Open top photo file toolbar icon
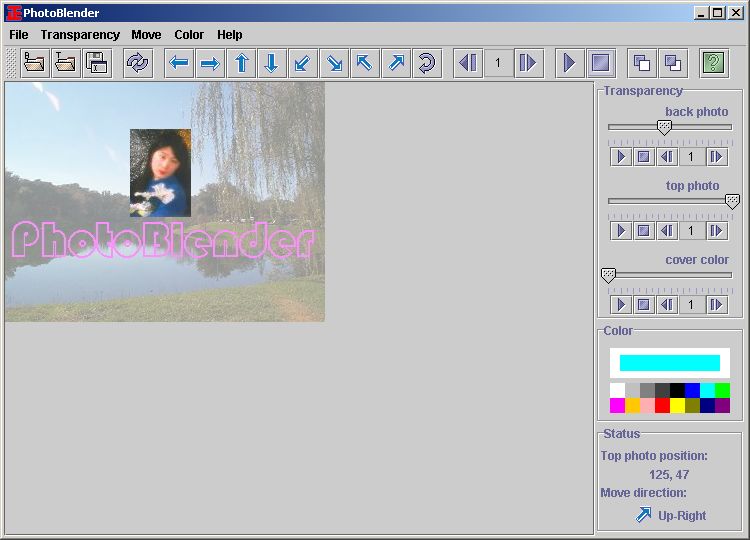This screenshot has height=540, width=750. click(66, 63)
